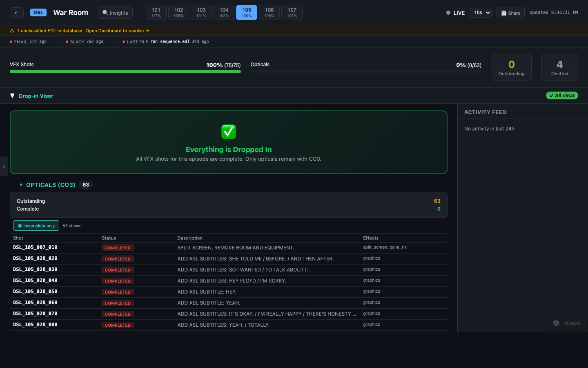588x368 pixels.
Task: Toggle the Incomplete only filter
Action: [x=36, y=226]
